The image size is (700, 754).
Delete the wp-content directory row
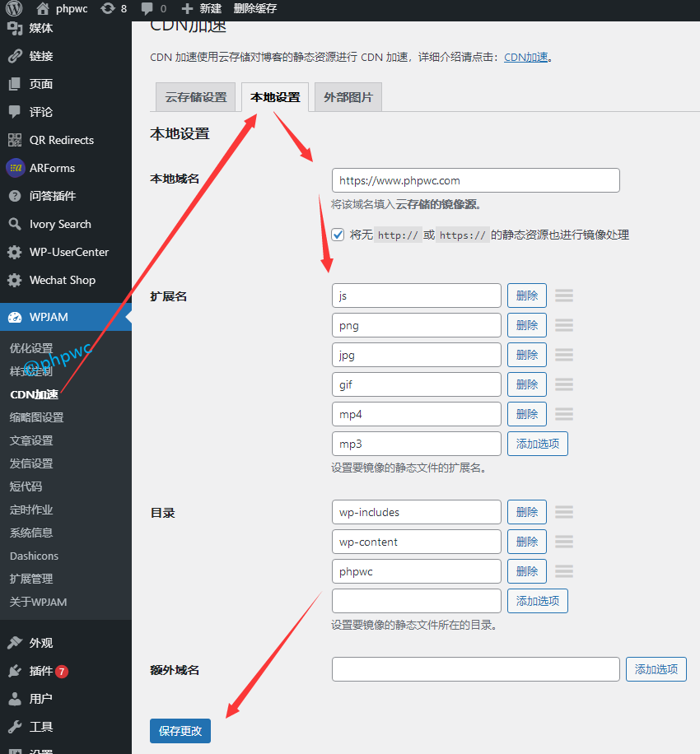527,542
